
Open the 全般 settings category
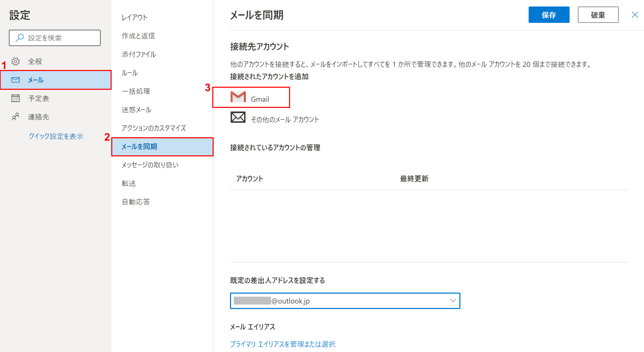(x=56, y=61)
